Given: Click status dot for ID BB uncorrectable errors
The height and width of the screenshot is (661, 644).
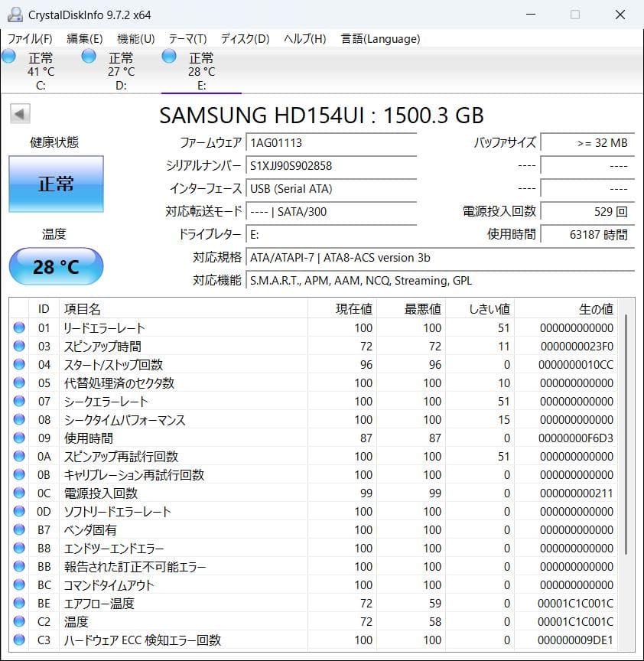Looking at the screenshot, I should click(19, 566).
